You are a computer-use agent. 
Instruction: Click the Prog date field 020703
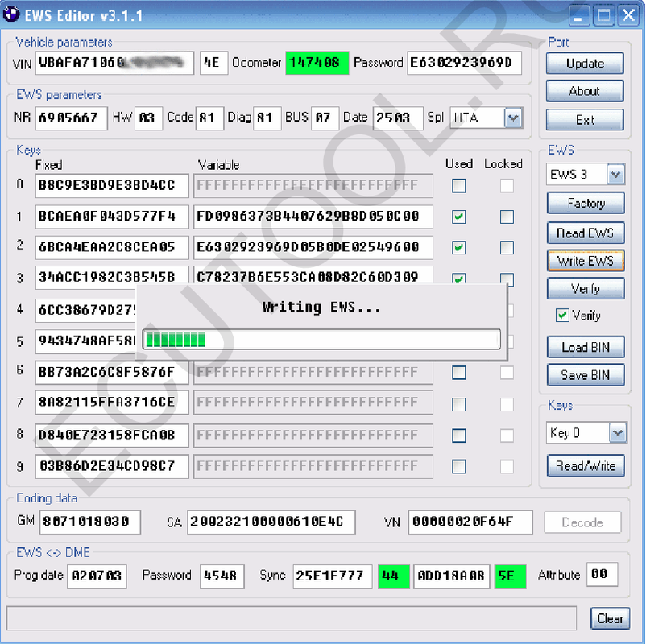tap(97, 576)
